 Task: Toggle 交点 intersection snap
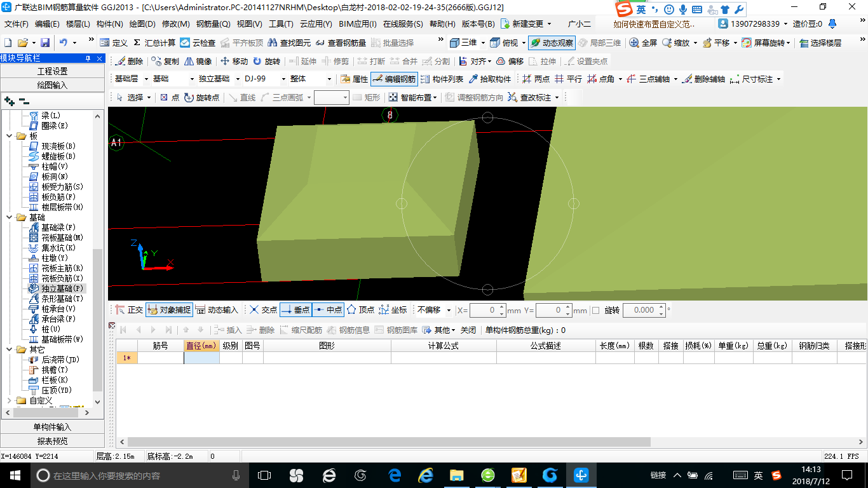pos(263,309)
